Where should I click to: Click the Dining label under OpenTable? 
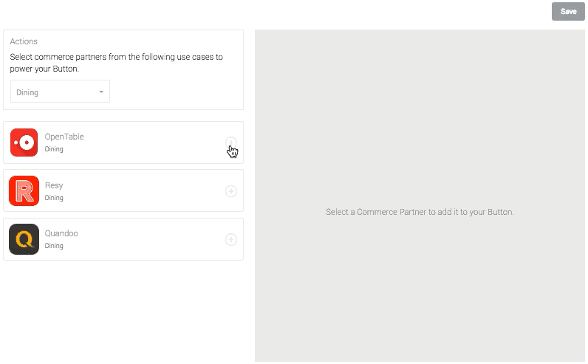[54, 149]
